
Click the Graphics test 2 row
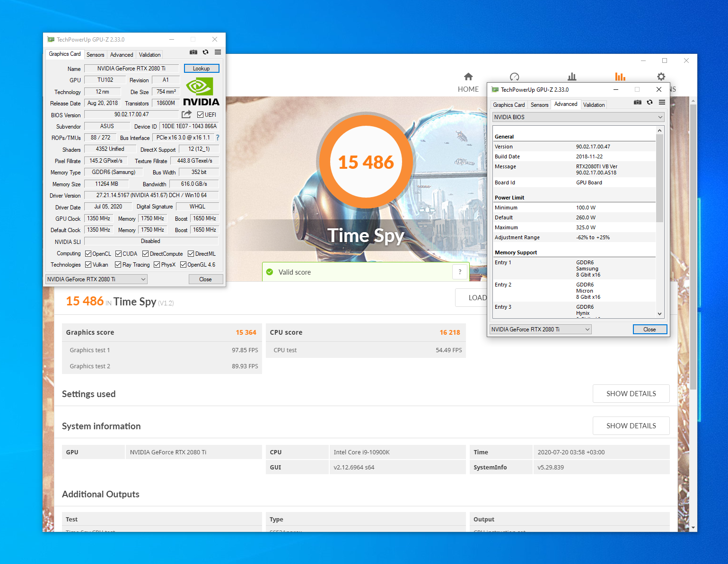tap(162, 366)
